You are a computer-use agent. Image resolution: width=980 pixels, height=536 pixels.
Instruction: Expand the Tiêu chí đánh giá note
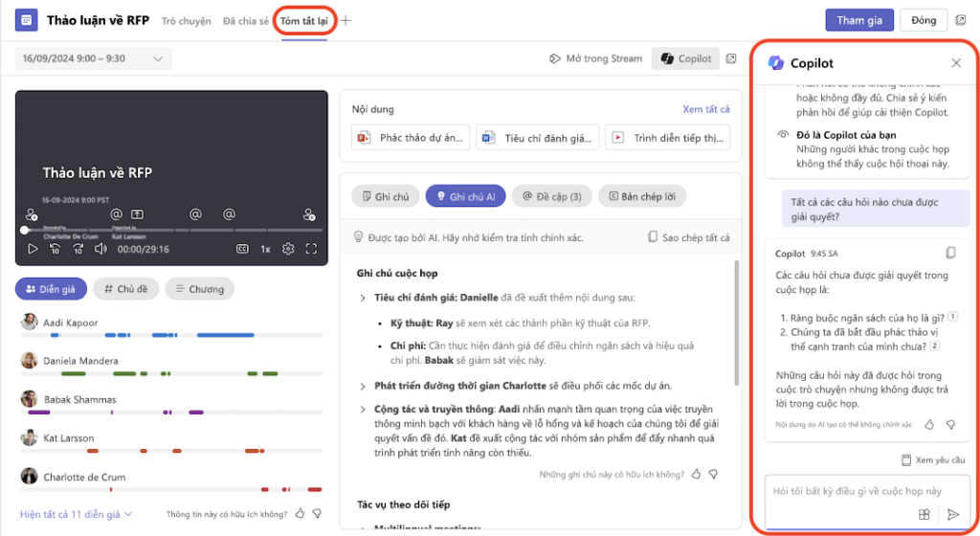click(363, 298)
